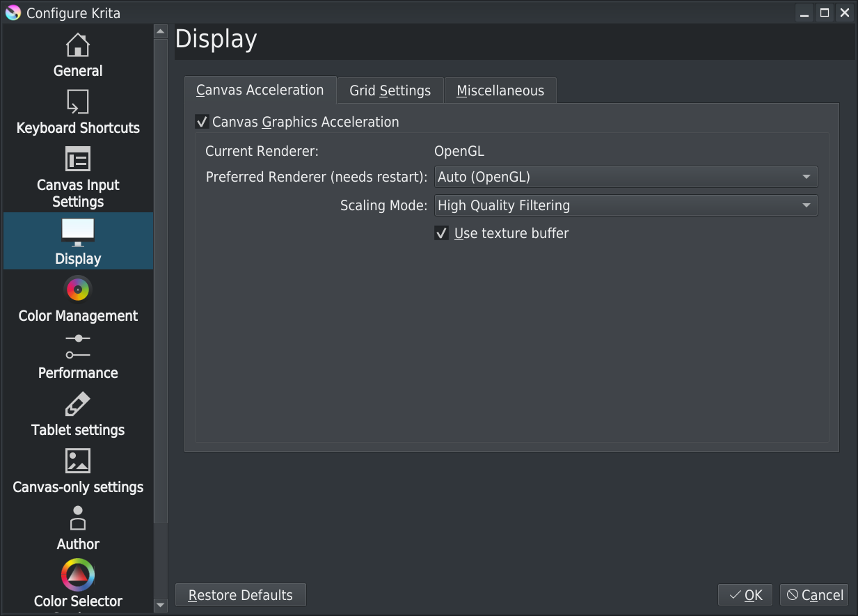
Task: Select the Tablet settings pen icon
Action: (x=78, y=404)
